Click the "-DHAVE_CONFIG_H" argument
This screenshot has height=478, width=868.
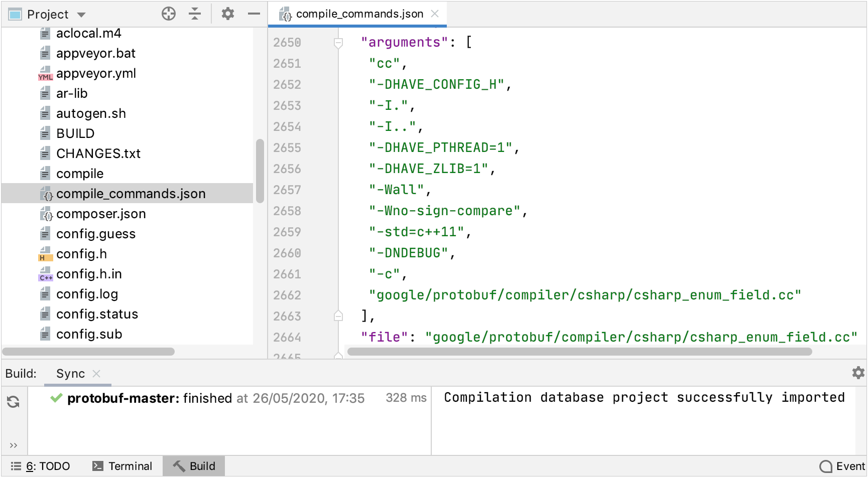pos(437,85)
